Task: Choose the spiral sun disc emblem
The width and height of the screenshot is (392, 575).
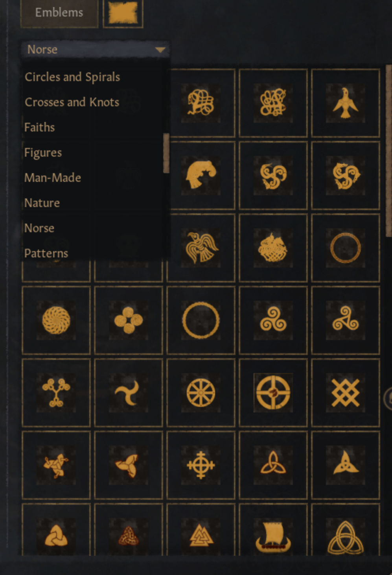Action: click(x=56, y=320)
